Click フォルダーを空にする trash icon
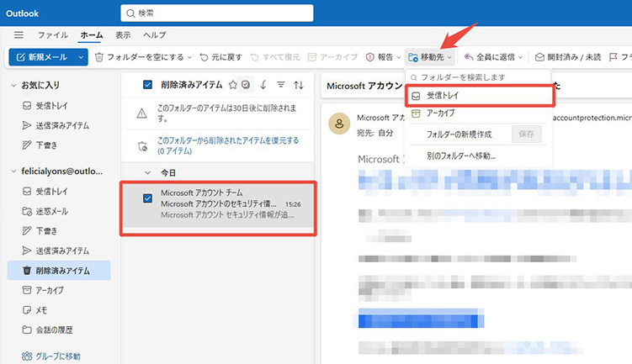The width and height of the screenshot is (632, 364). tap(98, 57)
